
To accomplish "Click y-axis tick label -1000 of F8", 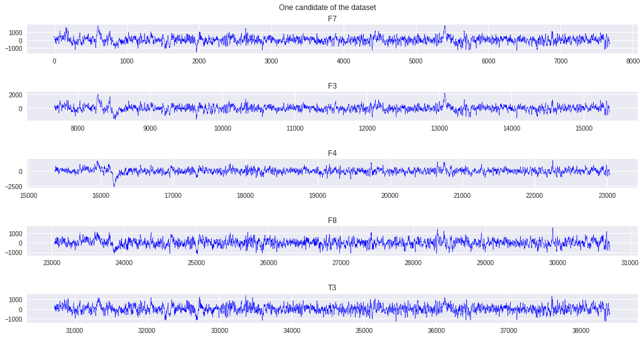I will click(x=13, y=253).
